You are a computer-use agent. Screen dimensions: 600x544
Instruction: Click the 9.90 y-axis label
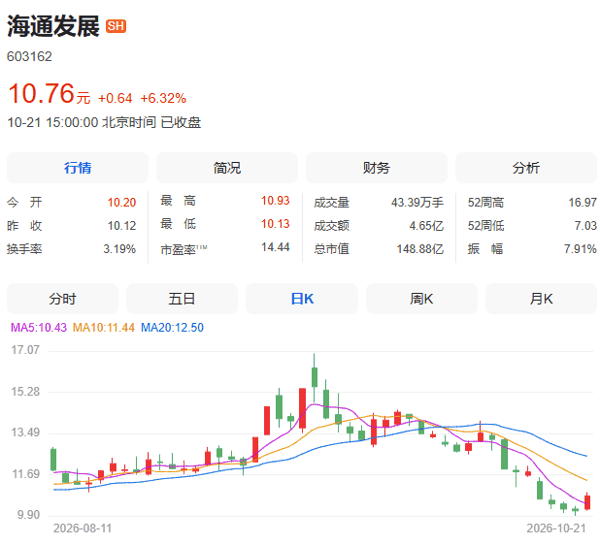pos(28,515)
